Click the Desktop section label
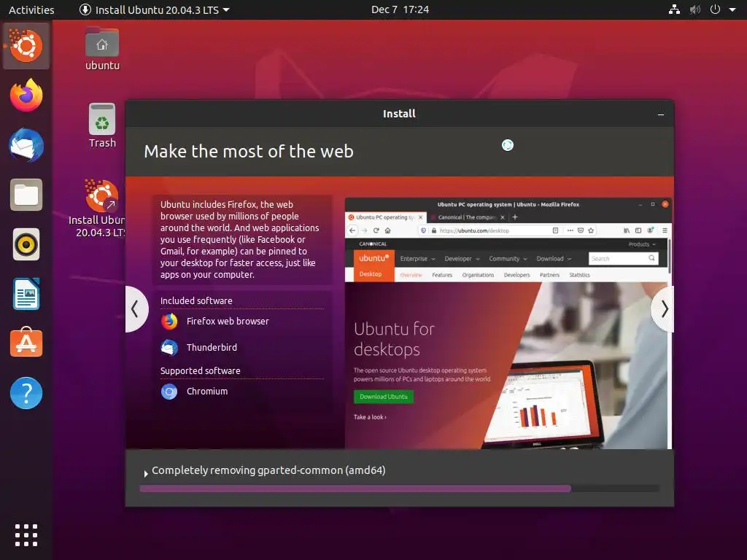 tap(371, 274)
